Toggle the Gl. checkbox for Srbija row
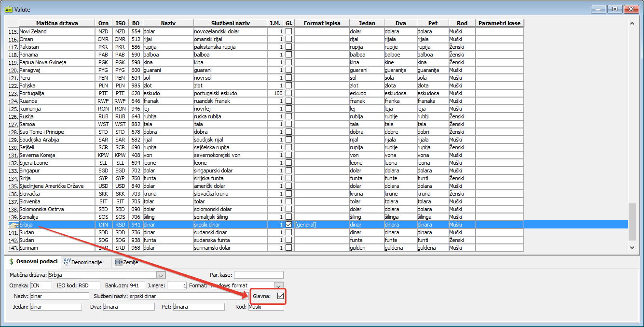The width and height of the screenshot is (644, 327). coord(288,225)
